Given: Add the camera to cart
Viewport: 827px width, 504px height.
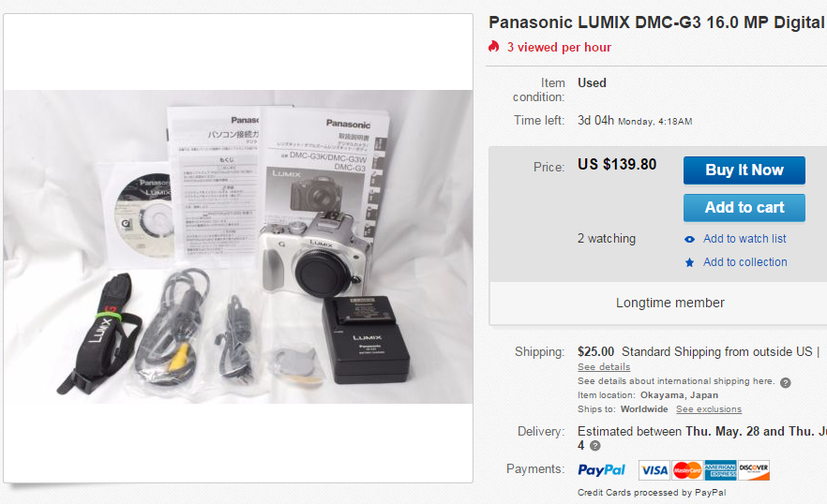Looking at the screenshot, I should click(744, 208).
